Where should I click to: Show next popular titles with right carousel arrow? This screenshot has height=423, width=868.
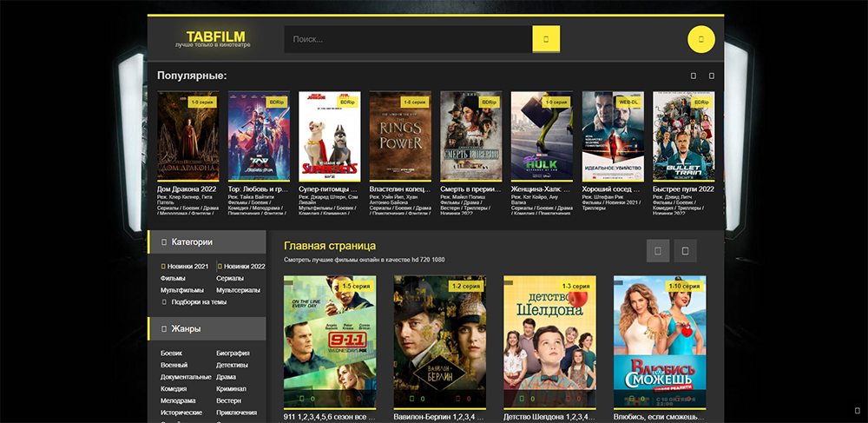coord(712,76)
